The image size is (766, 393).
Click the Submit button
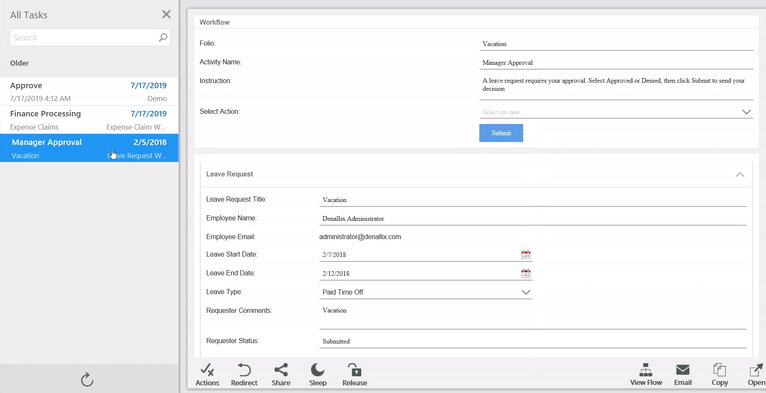pyautogui.click(x=501, y=133)
